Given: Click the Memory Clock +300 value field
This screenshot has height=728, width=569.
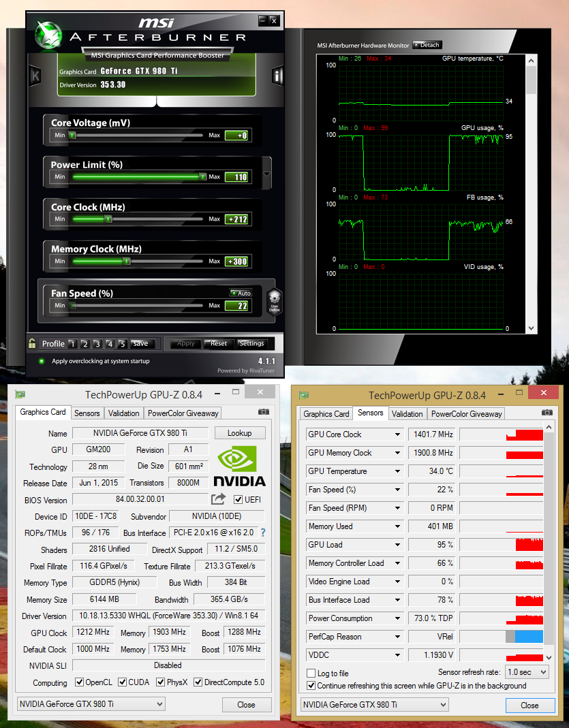Looking at the screenshot, I should click(x=238, y=262).
